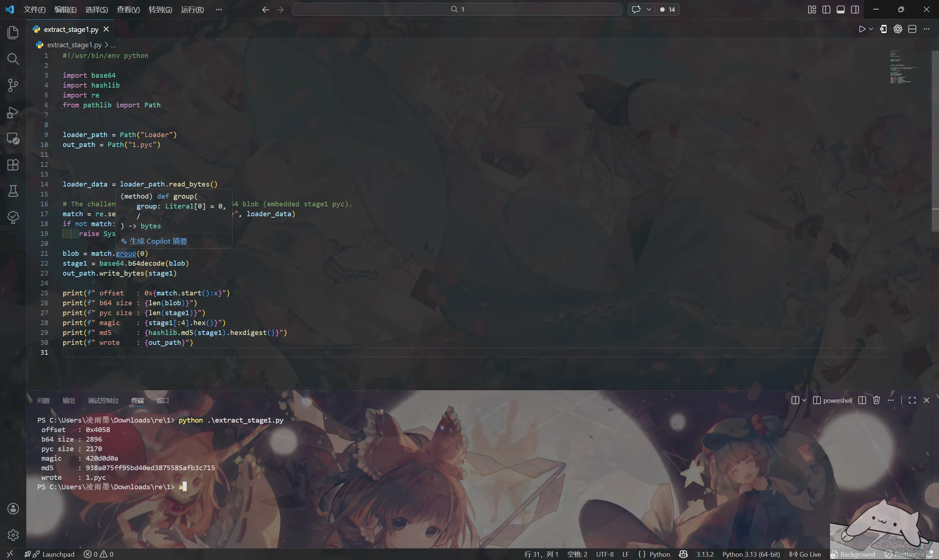
Task: Toggle the primary side bar layout
Action: click(x=826, y=10)
